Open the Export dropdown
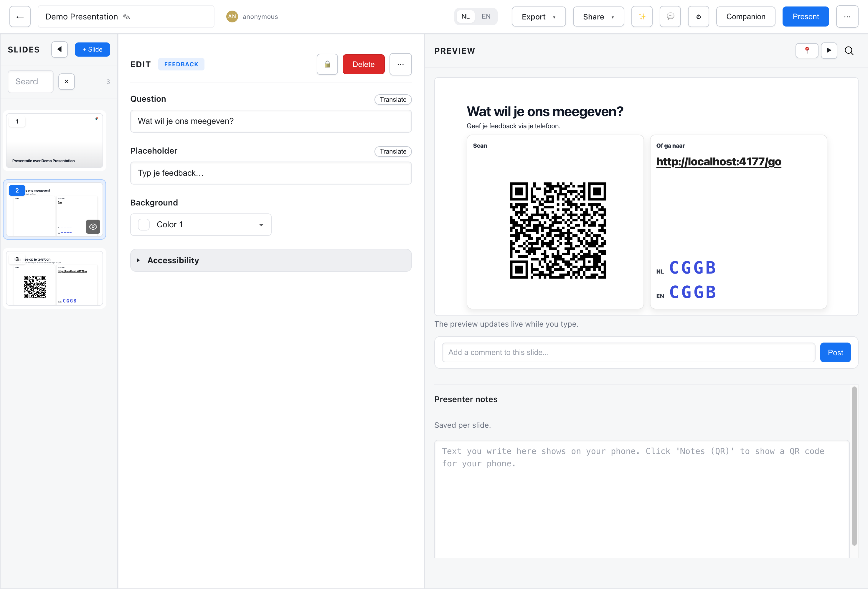Image resolution: width=868 pixels, height=589 pixels. (x=539, y=17)
